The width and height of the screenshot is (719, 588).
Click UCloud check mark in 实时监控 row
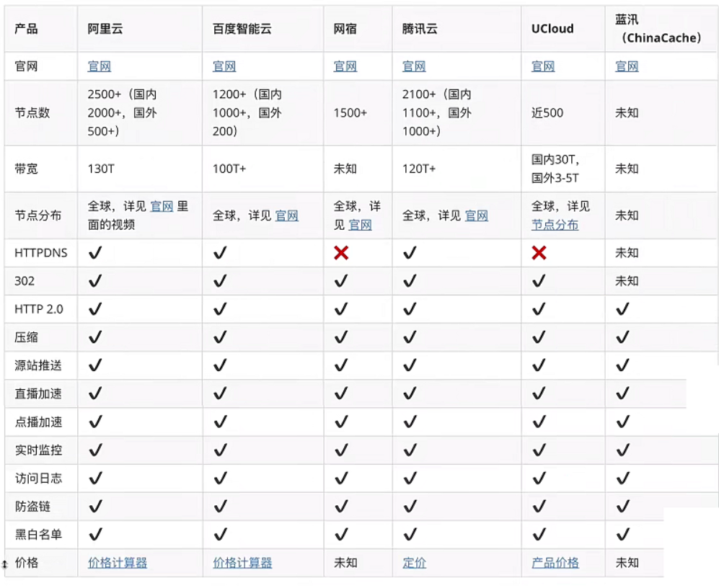pyautogui.click(x=539, y=450)
